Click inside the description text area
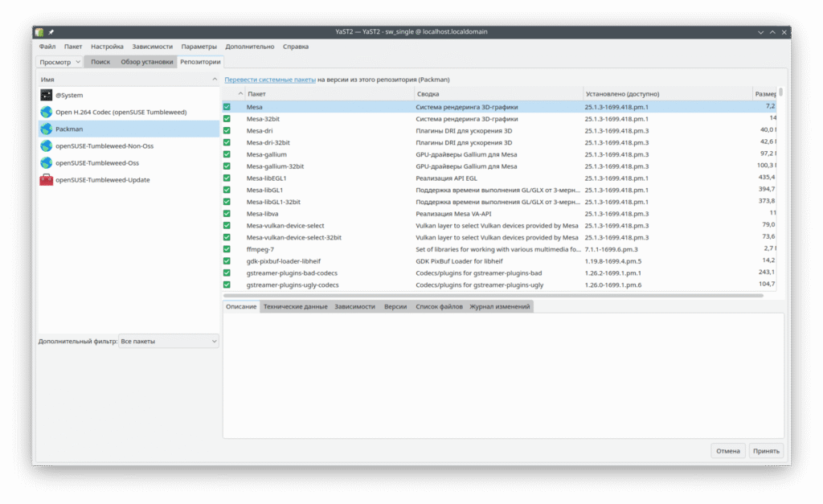The width and height of the screenshot is (823, 504). tap(503, 375)
